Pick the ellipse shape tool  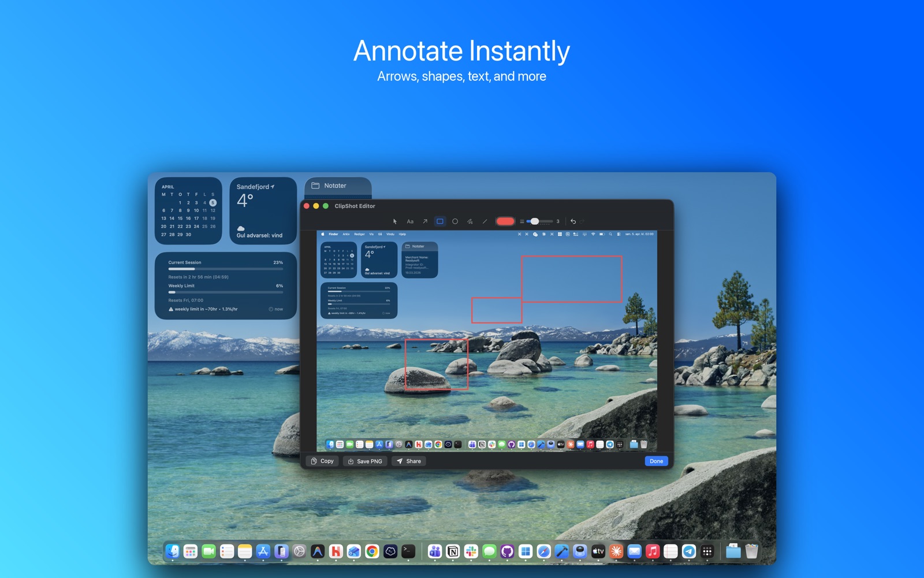coord(455,221)
